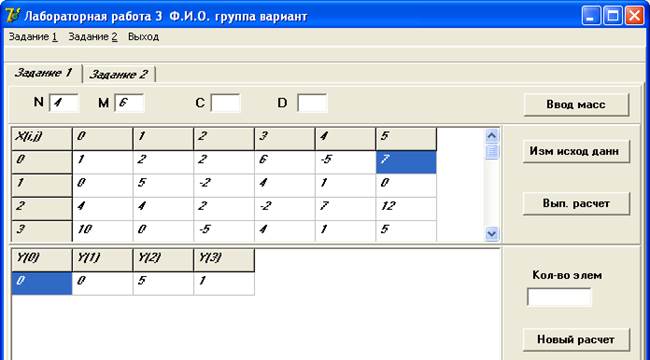Click the grid scrollbar down arrow
This screenshot has height=360, width=650.
pos(492,234)
